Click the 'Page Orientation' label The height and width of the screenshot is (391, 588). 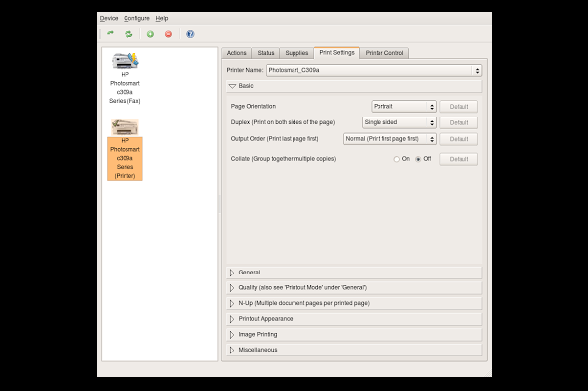pos(253,106)
